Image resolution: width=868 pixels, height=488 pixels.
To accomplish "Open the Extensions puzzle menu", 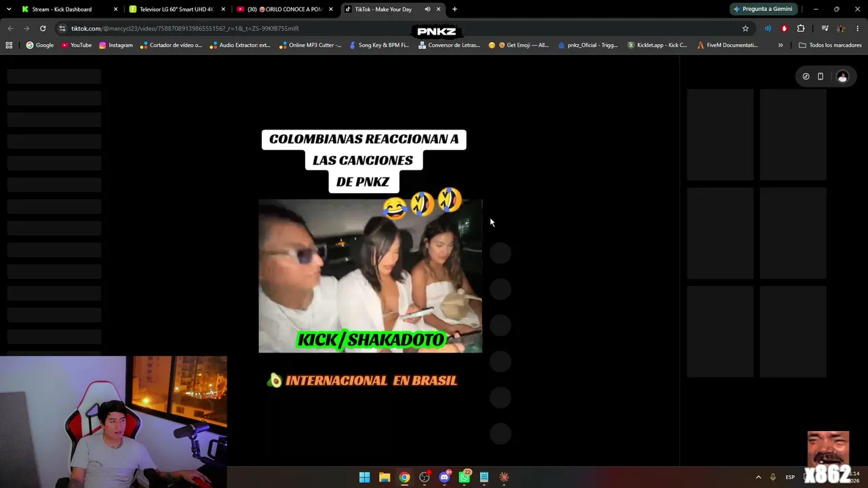I will coord(801,28).
